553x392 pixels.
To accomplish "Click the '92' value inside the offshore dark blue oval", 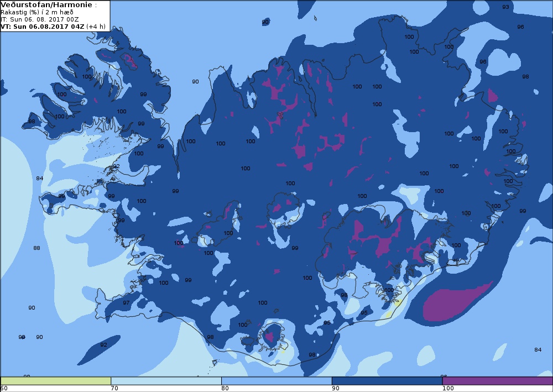I will pos(103,345).
